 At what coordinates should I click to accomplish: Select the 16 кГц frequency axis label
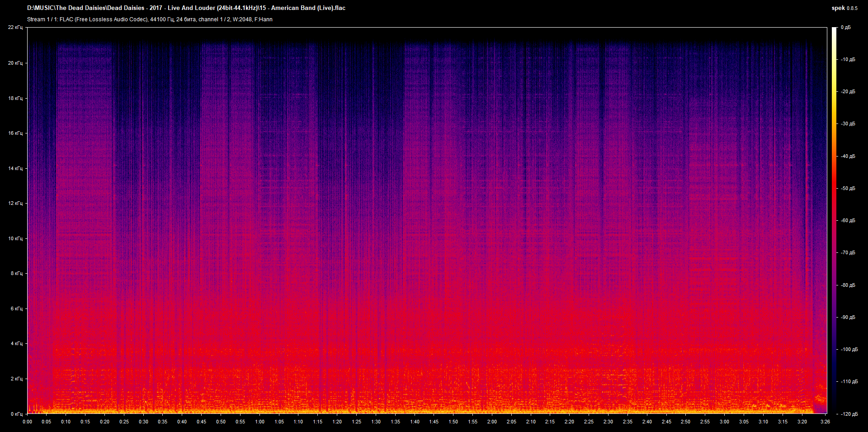[x=15, y=133]
